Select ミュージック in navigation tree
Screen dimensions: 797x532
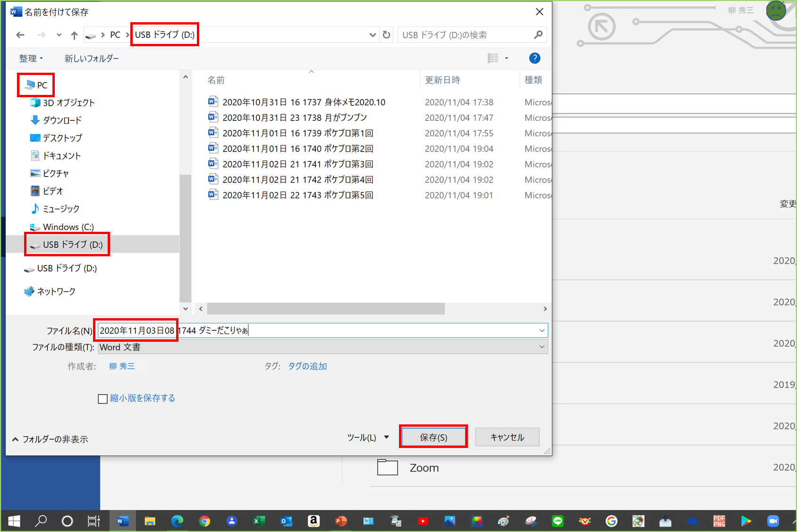55,209
